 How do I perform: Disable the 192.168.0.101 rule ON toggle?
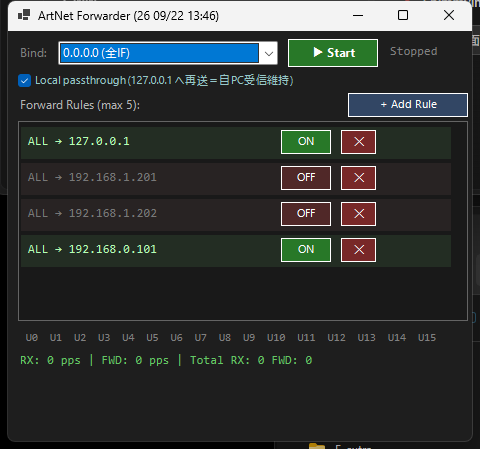pos(306,250)
